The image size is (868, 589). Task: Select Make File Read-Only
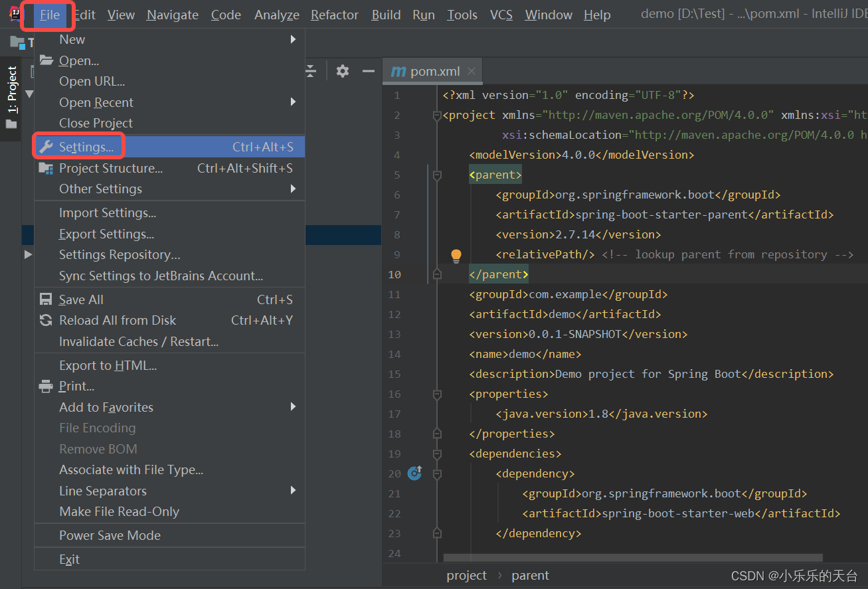tap(169, 511)
